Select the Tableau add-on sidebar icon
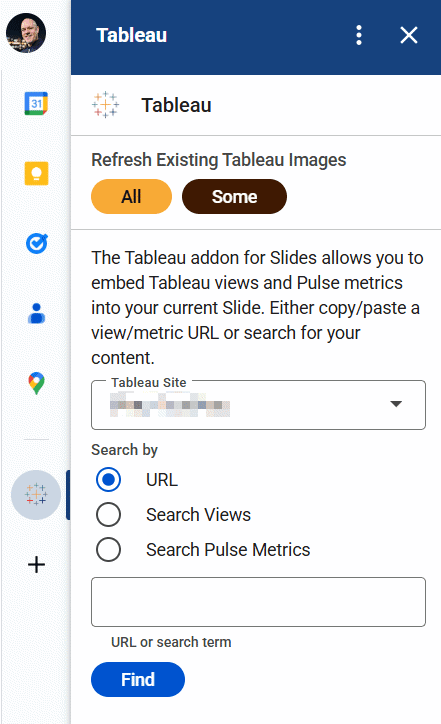The height and width of the screenshot is (724, 441). point(36,495)
